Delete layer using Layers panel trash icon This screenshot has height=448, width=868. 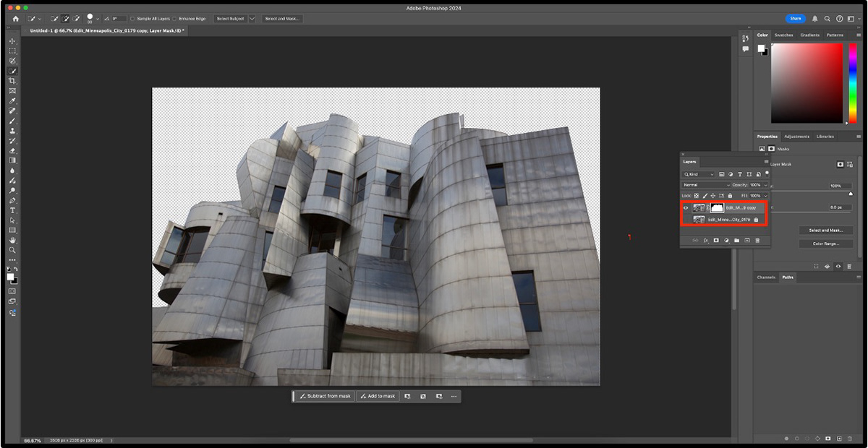(757, 240)
